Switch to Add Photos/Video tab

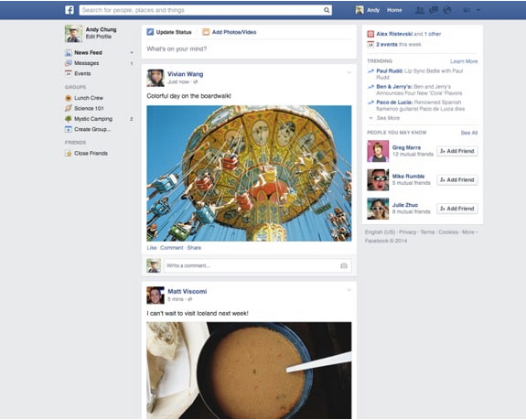click(230, 32)
